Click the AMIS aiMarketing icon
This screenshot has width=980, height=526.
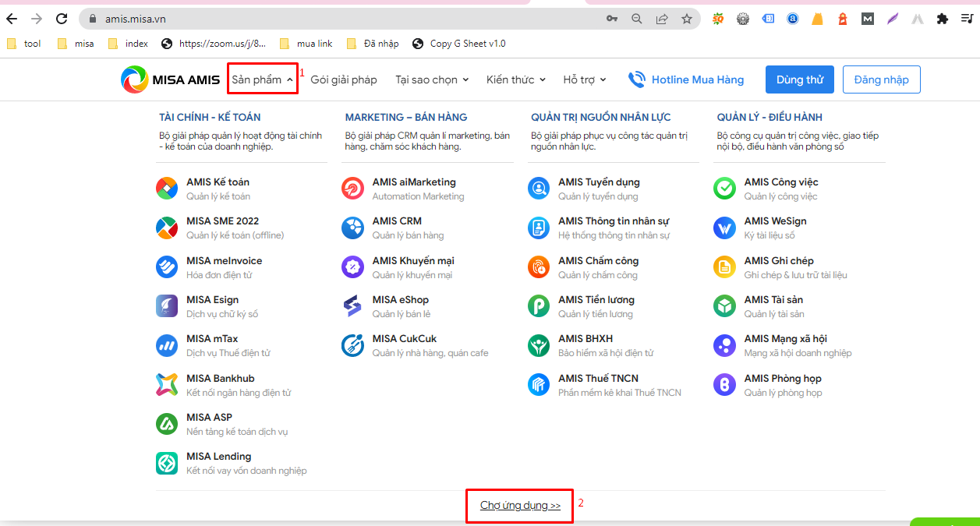[x=352, y=189]
